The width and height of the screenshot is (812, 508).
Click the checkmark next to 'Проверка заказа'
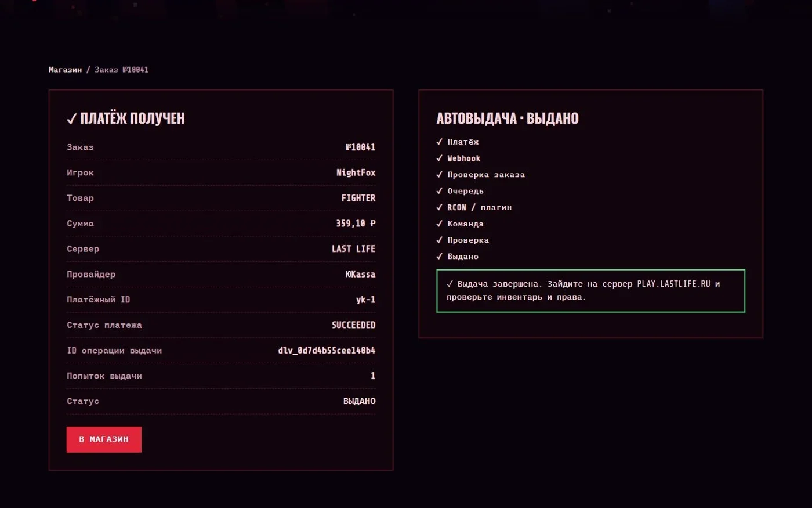[440, 174]
